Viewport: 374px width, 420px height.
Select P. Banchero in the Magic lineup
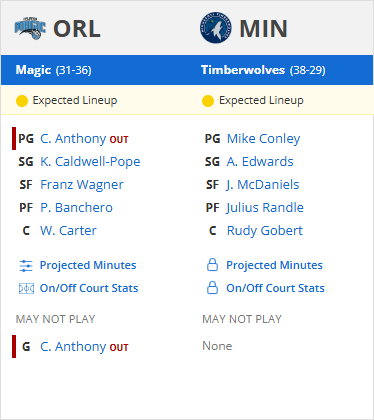[77, 208]
